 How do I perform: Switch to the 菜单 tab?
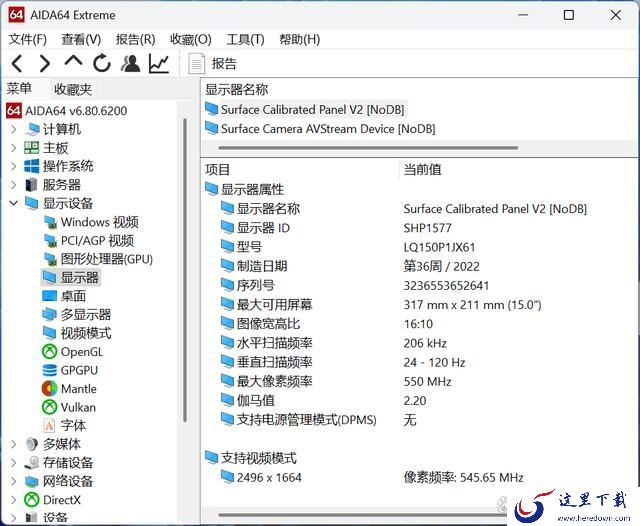point(19,89)
